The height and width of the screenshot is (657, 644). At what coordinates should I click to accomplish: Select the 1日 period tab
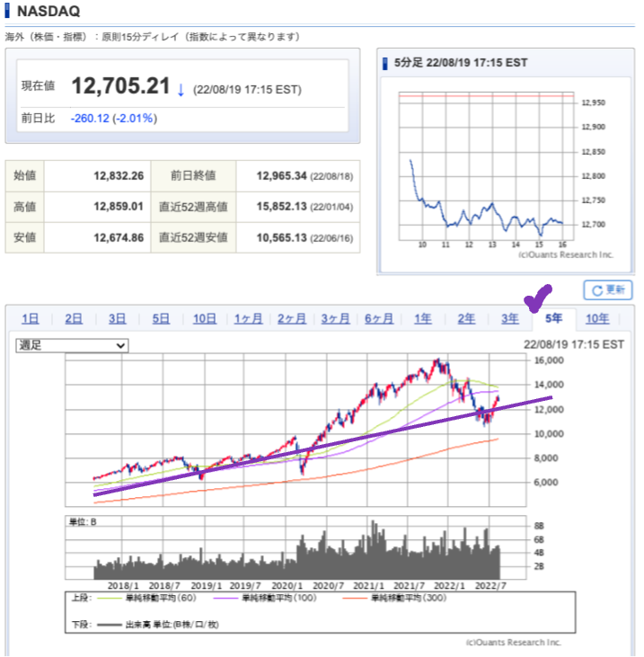[x=31, y=319]
